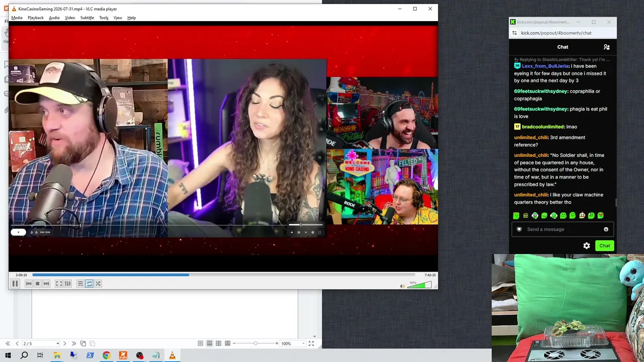The width and height of the screenshot is (644, 362).
Task: Skip to next media in VLC
Action: point(46,284)
